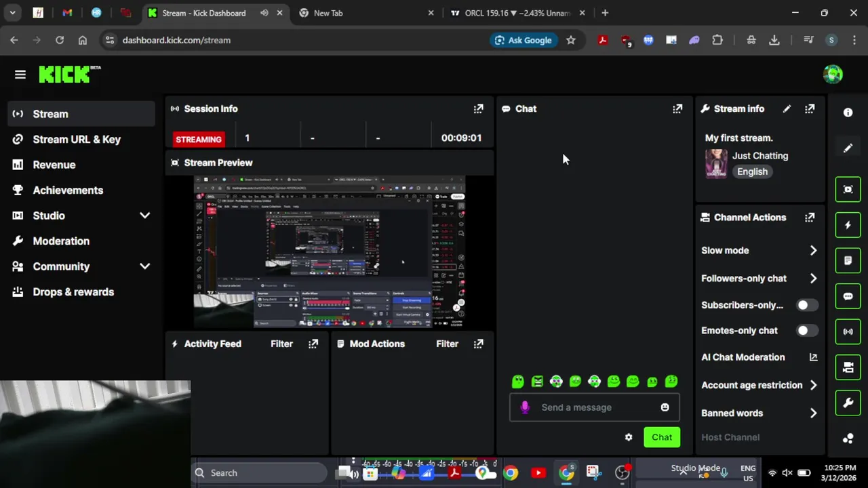Open the Activity Feed Filter

pos(281,344)
